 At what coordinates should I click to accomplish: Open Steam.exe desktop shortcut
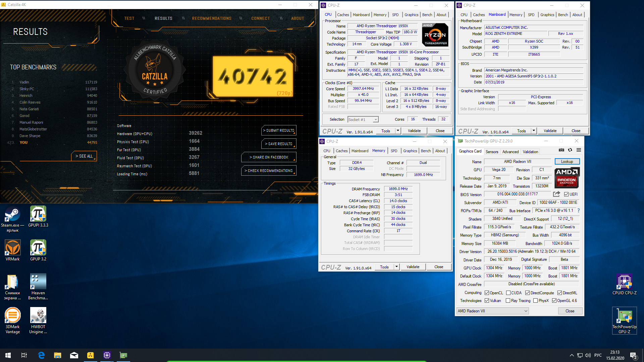click(x=12, y=219)
